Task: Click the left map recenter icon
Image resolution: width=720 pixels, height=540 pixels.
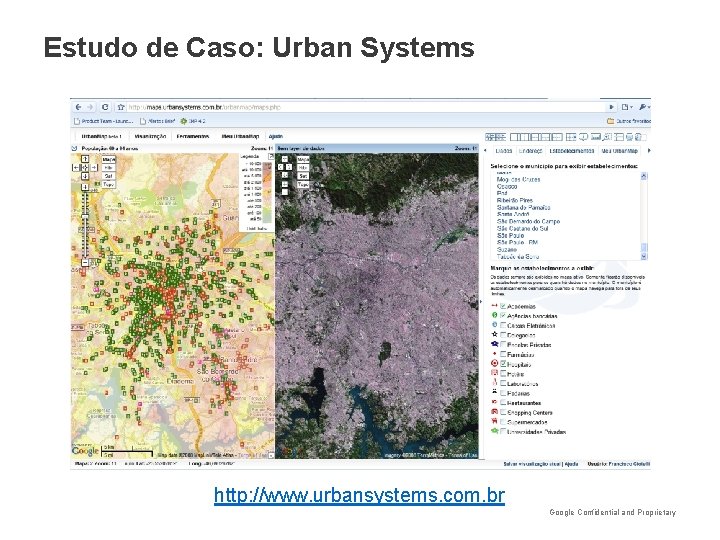Action: click(85, 168)
